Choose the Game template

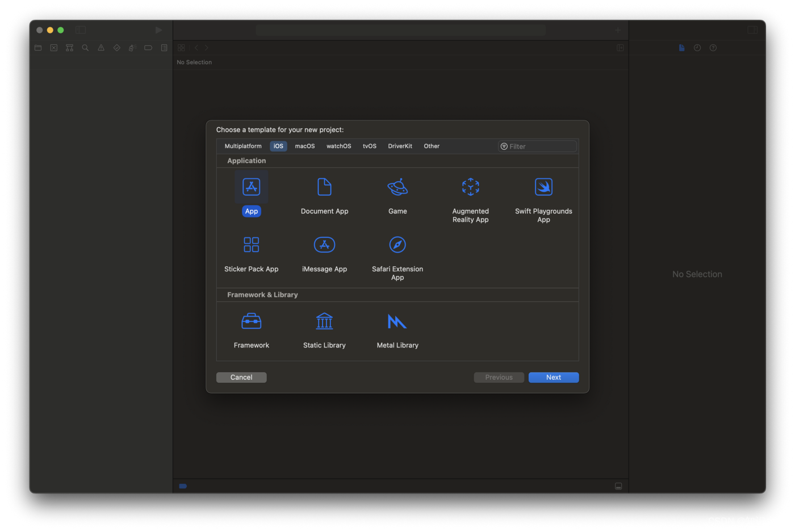click(397, 195)
